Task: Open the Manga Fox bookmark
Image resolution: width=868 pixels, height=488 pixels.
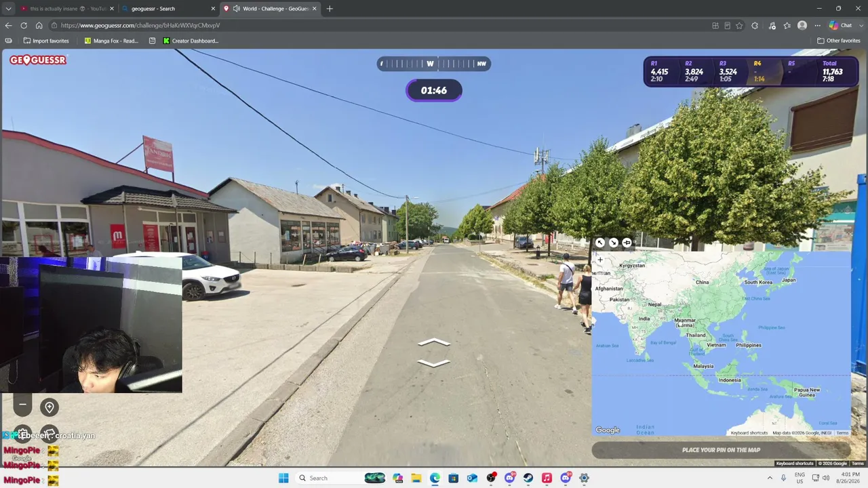Action: (x=111, y=41)
